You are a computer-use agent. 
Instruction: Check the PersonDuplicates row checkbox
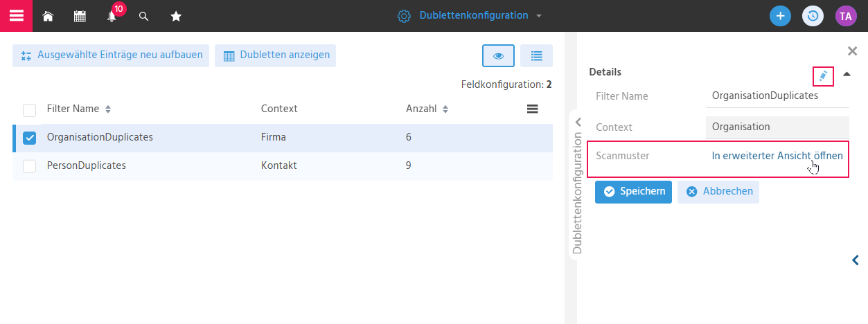[30, 166]
